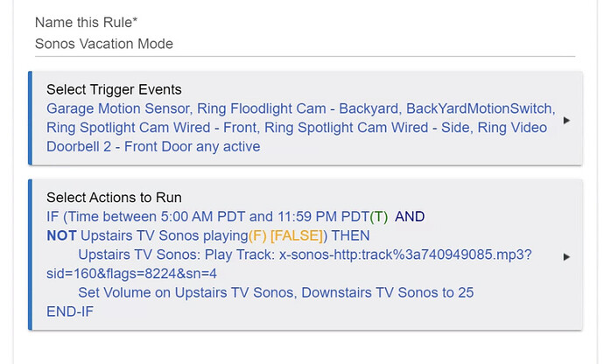Click the Set Volume to 25 action
The image size is (604, 364).
[x=275, y=292]
